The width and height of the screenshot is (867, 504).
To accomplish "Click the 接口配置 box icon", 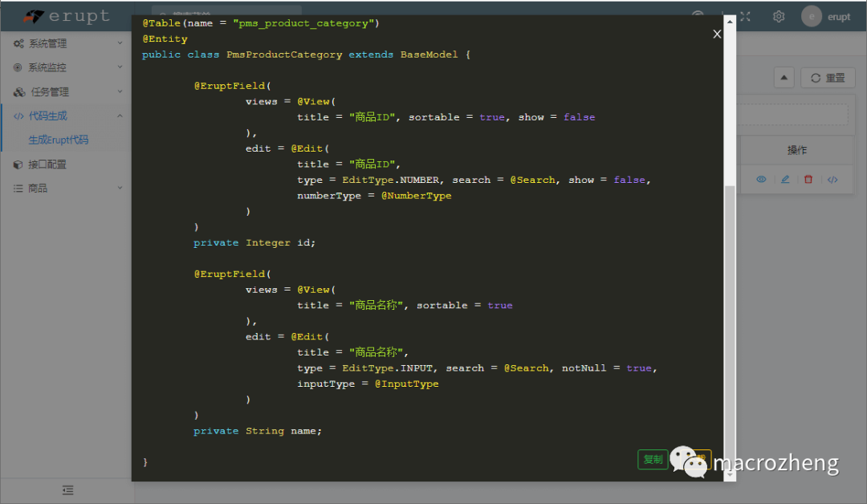I will tap(18, 165).
